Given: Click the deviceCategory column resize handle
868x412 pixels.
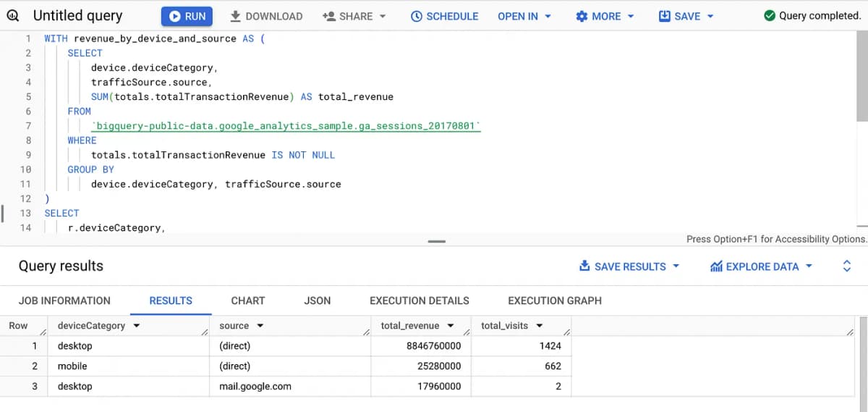Looking at the screenshot, I should [x=205, y=332].
